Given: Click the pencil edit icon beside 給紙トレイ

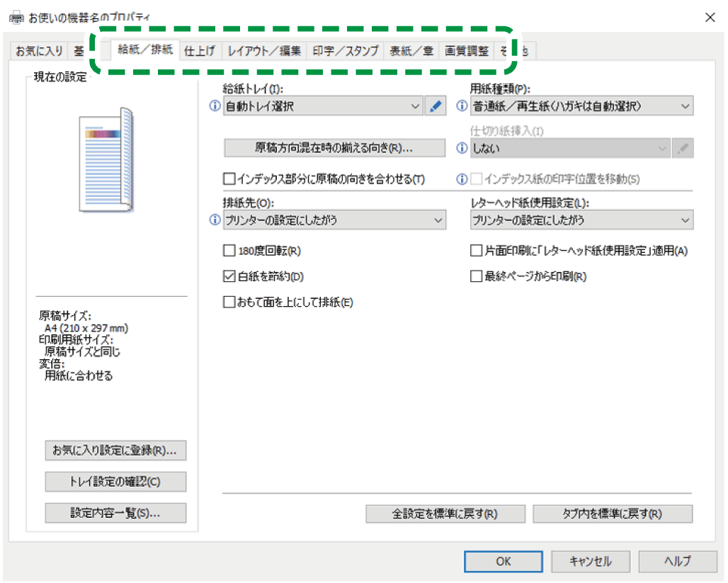Looking at the screenshot, I should tap(435, 107).
